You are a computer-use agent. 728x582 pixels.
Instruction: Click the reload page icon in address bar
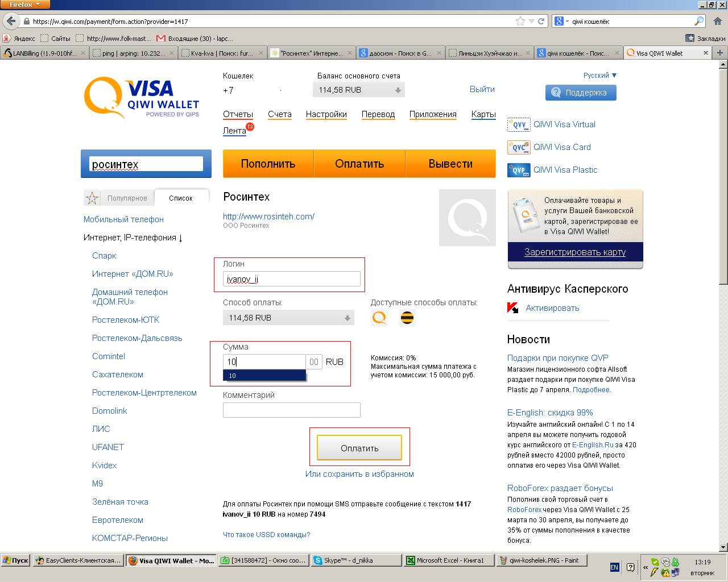pos(541,21)
